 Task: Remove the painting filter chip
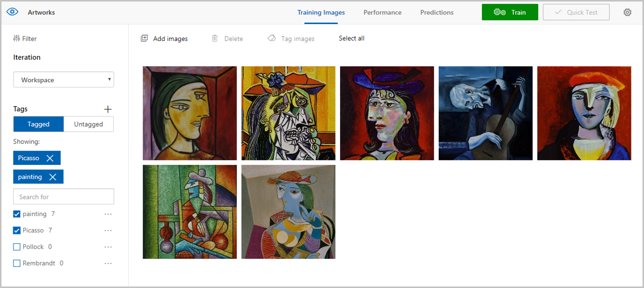coord(53,177)
